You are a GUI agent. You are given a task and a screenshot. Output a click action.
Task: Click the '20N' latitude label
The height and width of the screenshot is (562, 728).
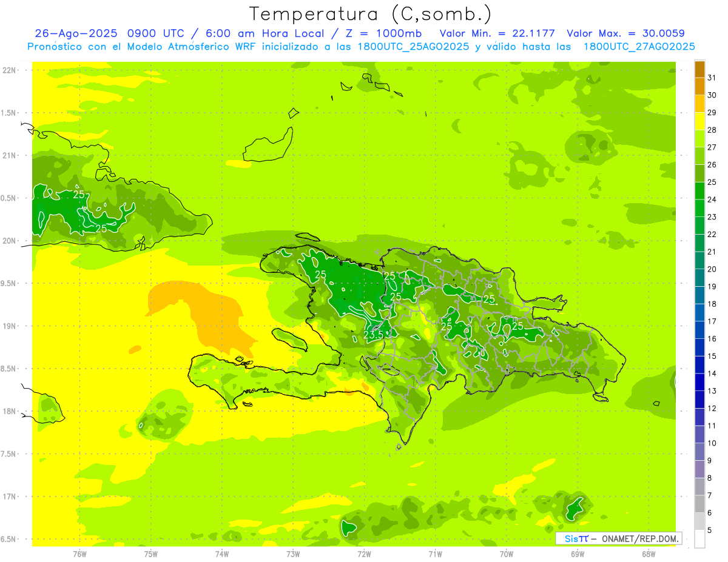(9, 241)
